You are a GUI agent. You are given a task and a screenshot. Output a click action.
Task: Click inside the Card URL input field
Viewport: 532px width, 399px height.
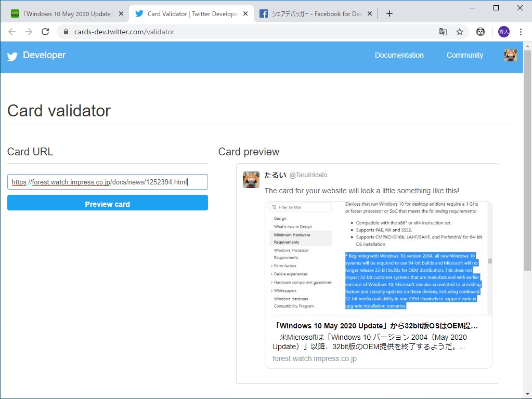(x=107, y=182)
